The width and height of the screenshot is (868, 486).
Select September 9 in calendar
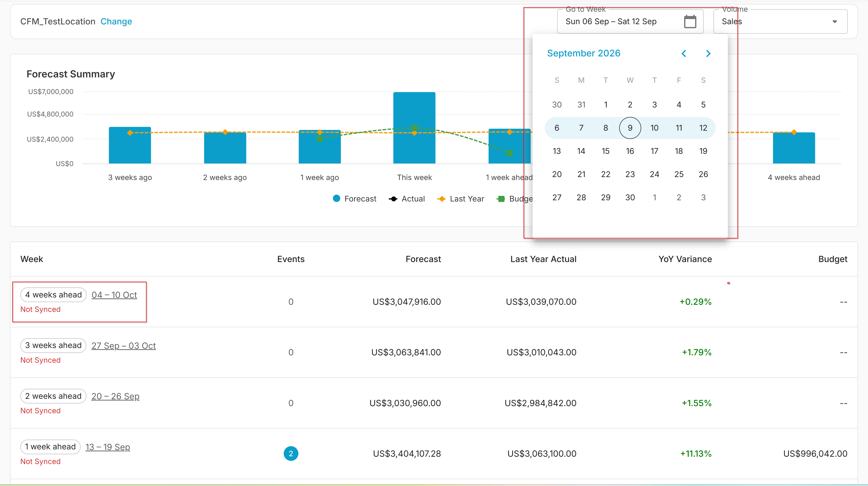[630, 128]
